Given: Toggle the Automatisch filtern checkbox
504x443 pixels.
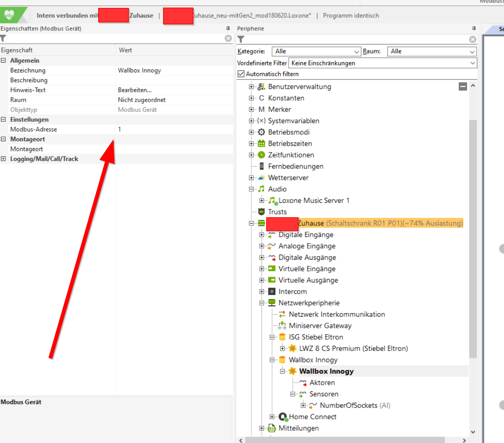Looking at the screenshot, I should (x=241, y=74).
